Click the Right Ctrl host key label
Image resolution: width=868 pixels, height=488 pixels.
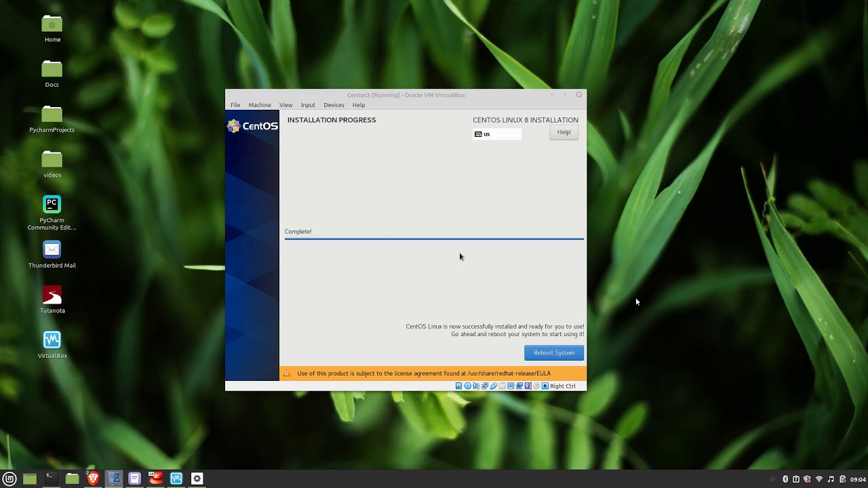[563, 386]
